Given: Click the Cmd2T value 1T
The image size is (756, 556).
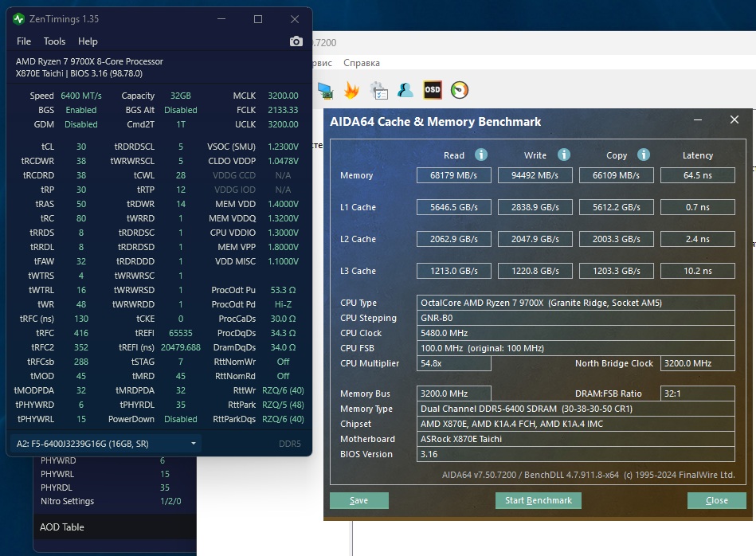Looking at the screenshot, I should [x=181, y=124].
